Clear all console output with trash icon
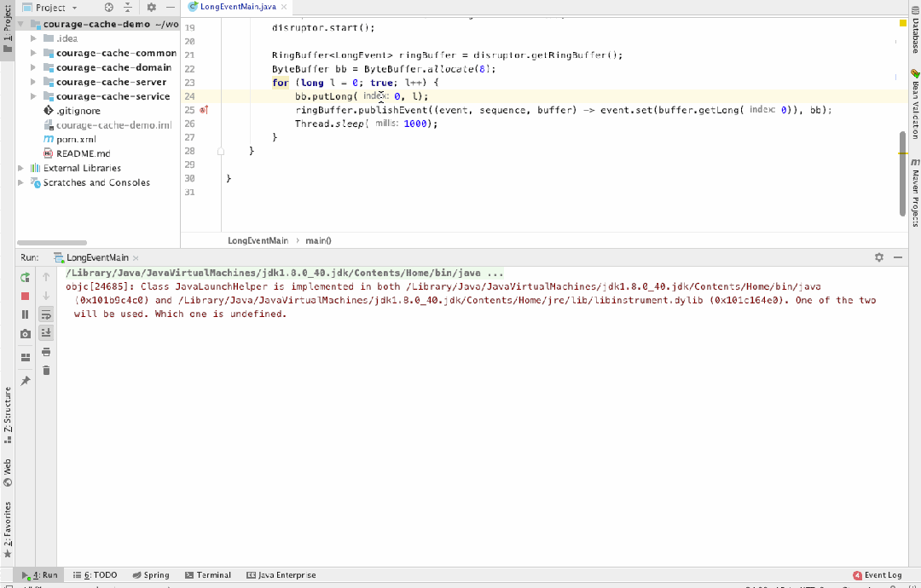The width and height of the screenshot is (921, 588). click(x=46, y=371)
